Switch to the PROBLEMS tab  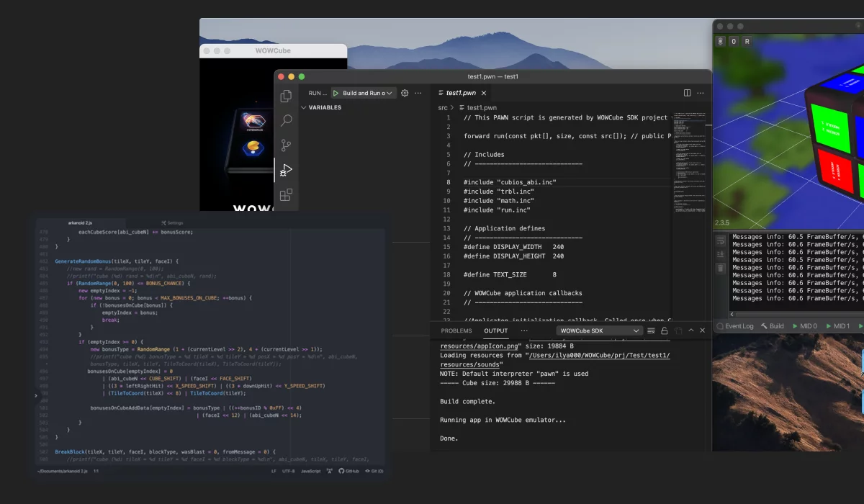pos(456,330)
